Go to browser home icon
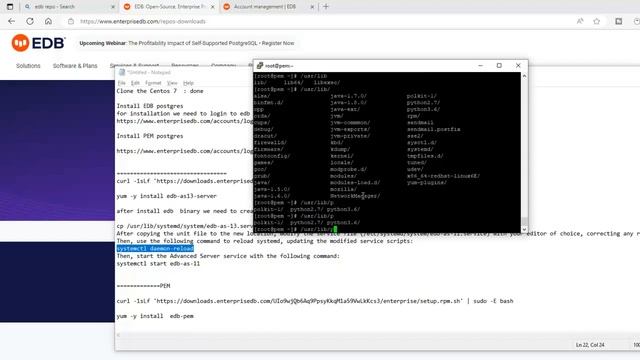 (x=48, y=21)
